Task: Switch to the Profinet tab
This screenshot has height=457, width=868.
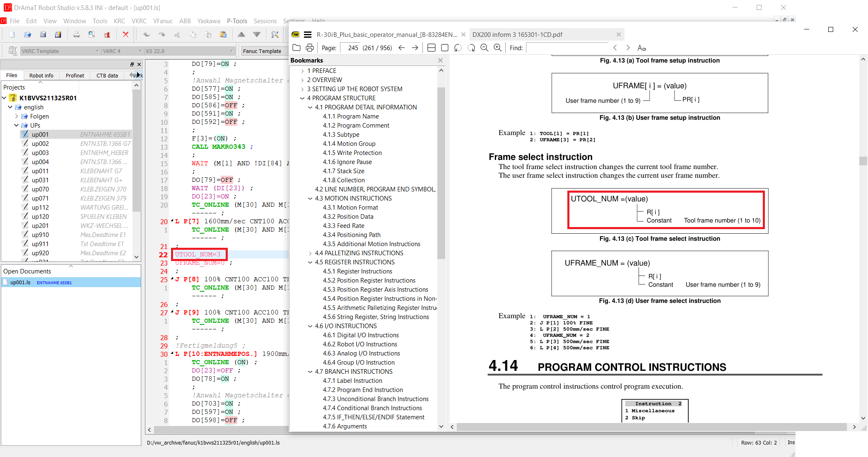Action: coord(75,75)
